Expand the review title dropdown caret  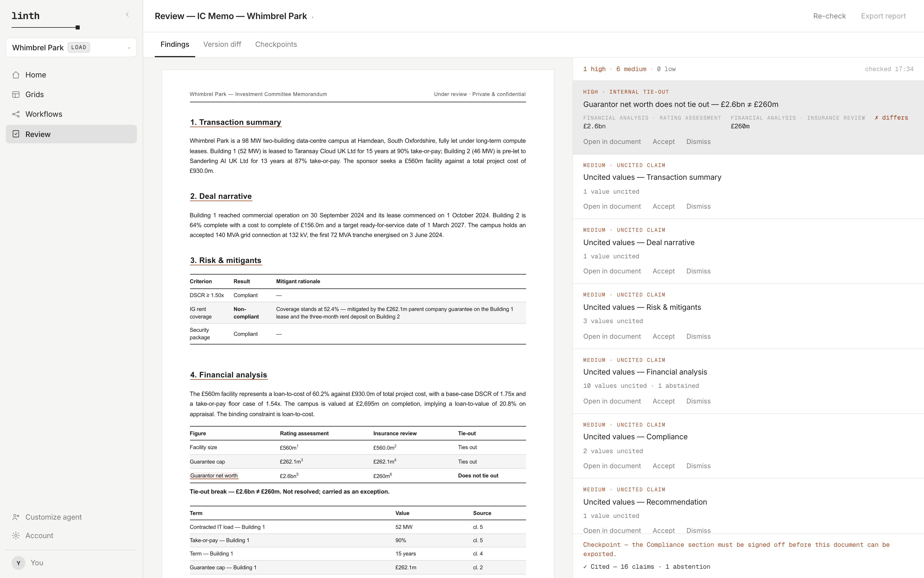(x=312, y=17)
